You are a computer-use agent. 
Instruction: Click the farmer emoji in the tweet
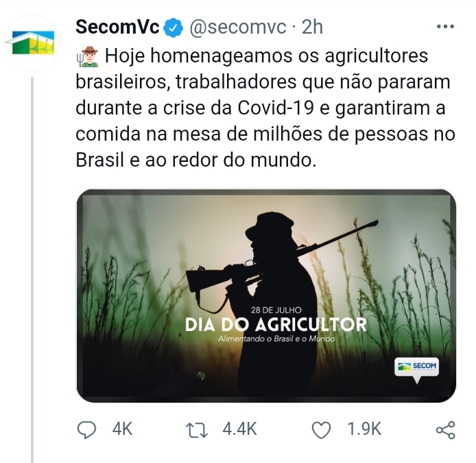[87, 56]
